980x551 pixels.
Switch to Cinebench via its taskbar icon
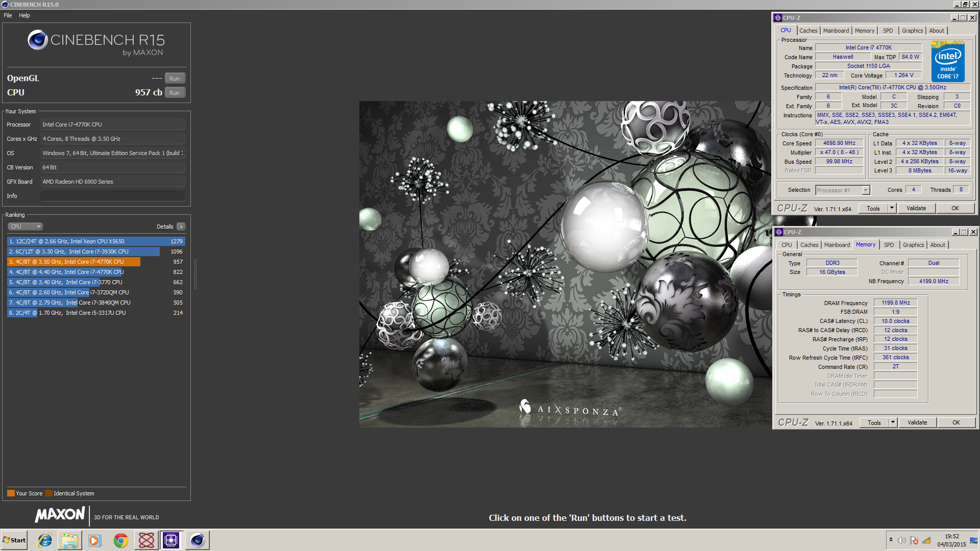[x=197, y=540]
